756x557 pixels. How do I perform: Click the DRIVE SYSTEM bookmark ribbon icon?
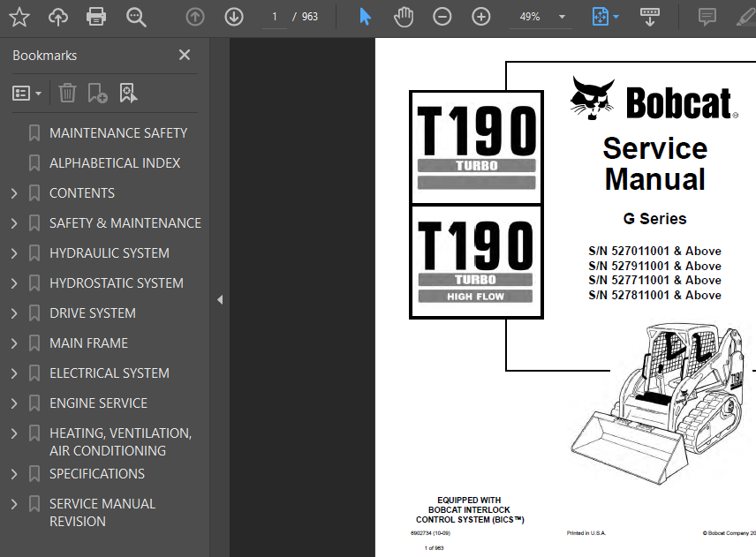[34, 313]
